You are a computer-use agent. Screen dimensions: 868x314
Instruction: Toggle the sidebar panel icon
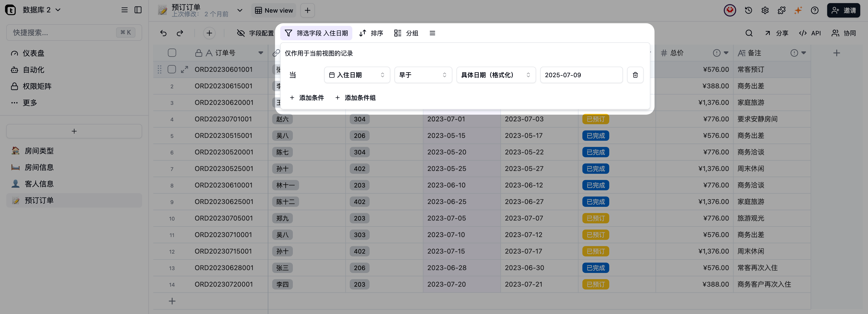point(138,10)
